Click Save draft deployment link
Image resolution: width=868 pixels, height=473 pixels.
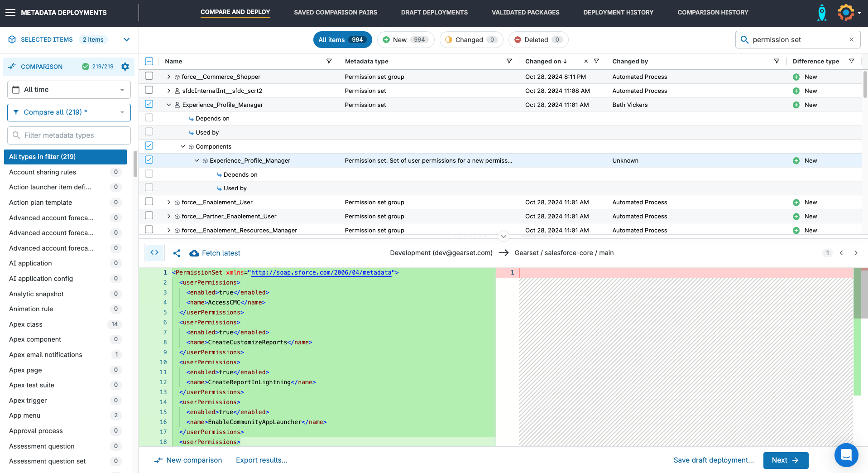point(714,460)
